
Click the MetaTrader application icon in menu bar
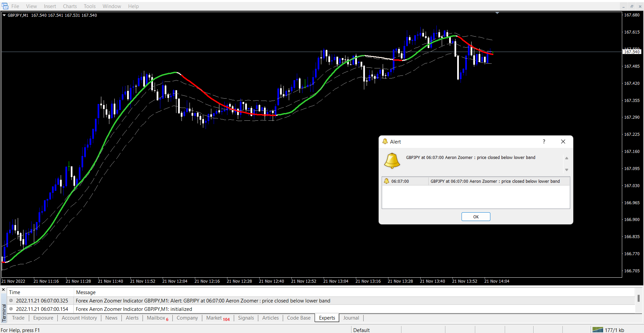[x=5, y=6]
